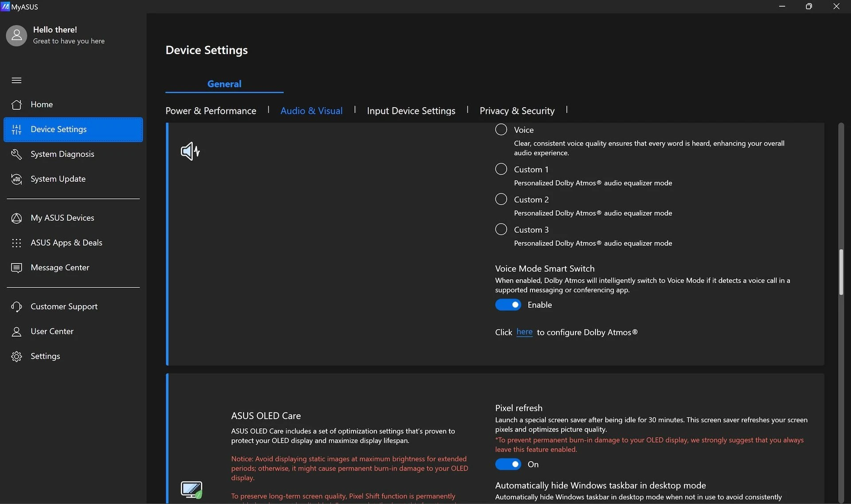The height and width of the screenshot is (504, 851).
Task: Click the vertical scrollbar thumb
Action: point(841,272)
